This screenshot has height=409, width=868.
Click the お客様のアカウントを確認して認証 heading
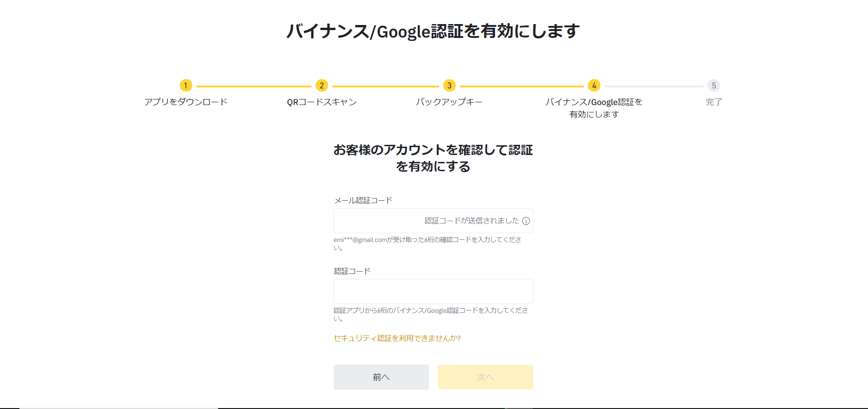click(433, 158)
